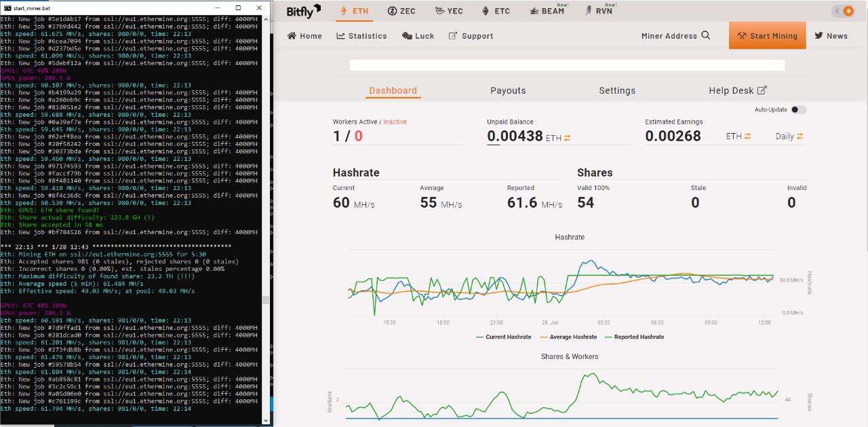Click the Start Mining button

(x=768, y=35)
